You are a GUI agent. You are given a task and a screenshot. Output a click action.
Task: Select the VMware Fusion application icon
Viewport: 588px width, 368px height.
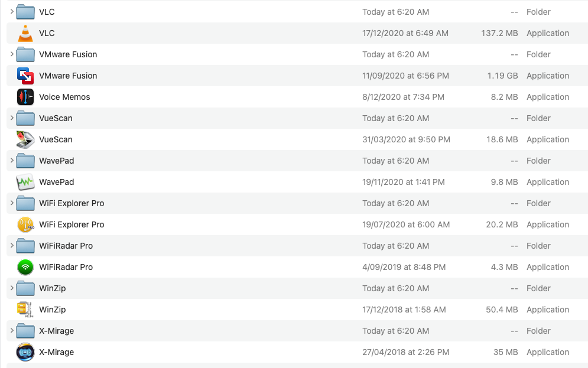pos(25,76)
